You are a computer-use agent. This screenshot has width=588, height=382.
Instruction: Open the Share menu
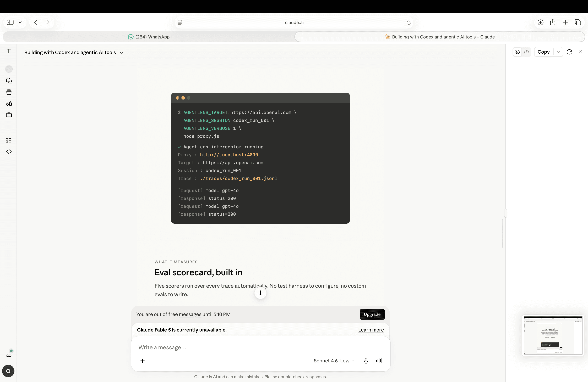[x=553, y=23]
